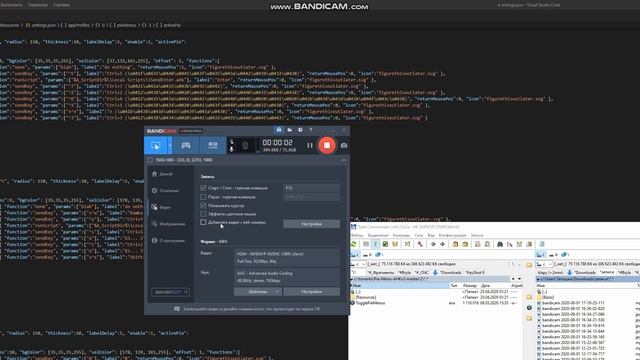Stop recording with the red stop button
640x360 pixels.
tap(327, 145)
